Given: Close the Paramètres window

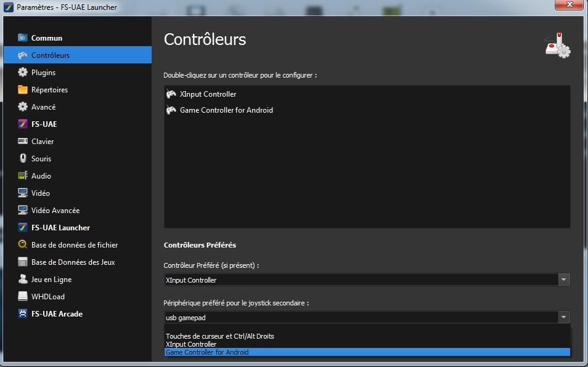Looking at the screenshot, I should coord(570,4).
